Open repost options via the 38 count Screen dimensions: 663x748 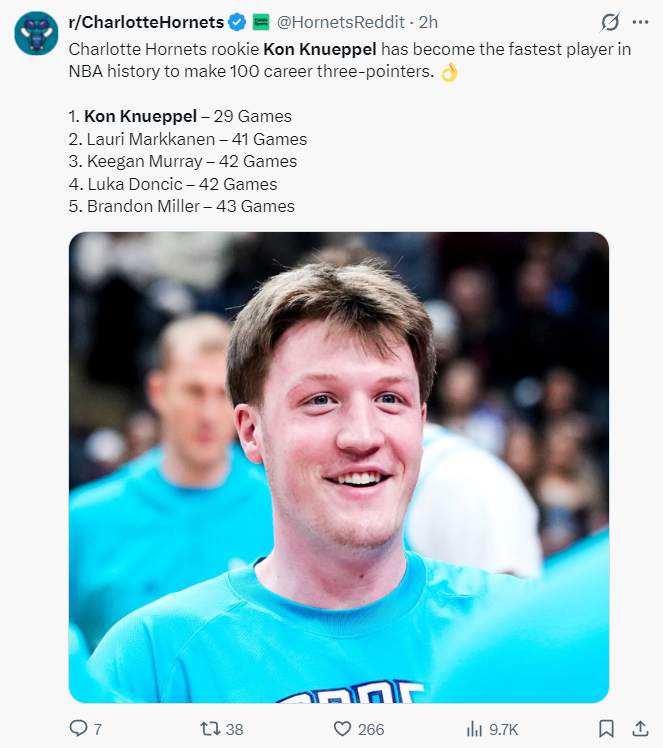235,729
